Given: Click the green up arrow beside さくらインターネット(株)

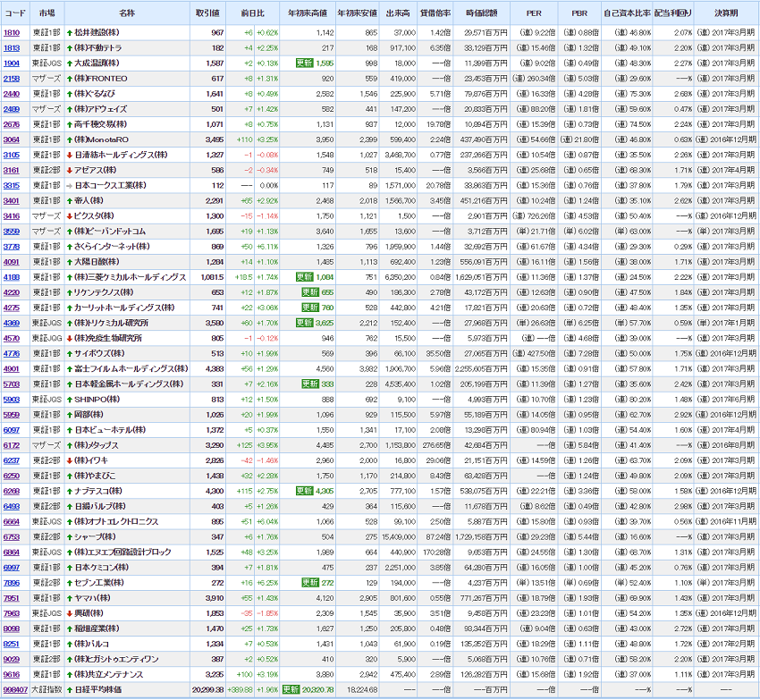Looking at the screenshot, I should pyautogui.click(x=70, y=247).
